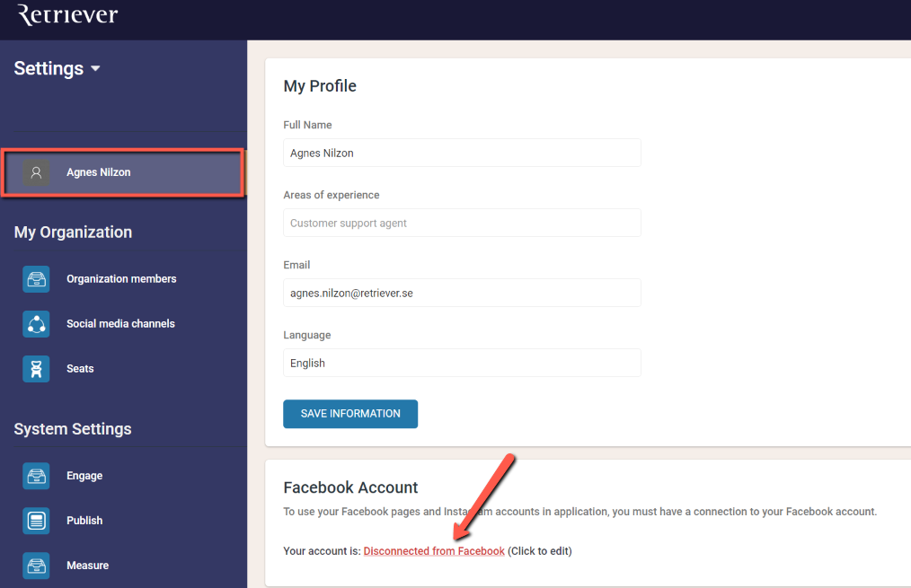Click the user avatar icon beside Agnes Nilzon
Viewport: 911px width, 588px height.
pyautogui.click(x=36, y=172)
